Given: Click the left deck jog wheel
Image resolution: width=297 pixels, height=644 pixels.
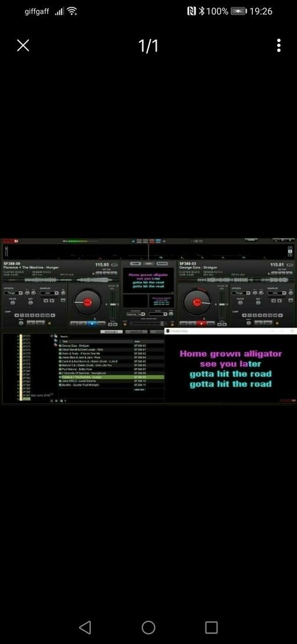Looking at the screenshot, I should click(88, 303).
